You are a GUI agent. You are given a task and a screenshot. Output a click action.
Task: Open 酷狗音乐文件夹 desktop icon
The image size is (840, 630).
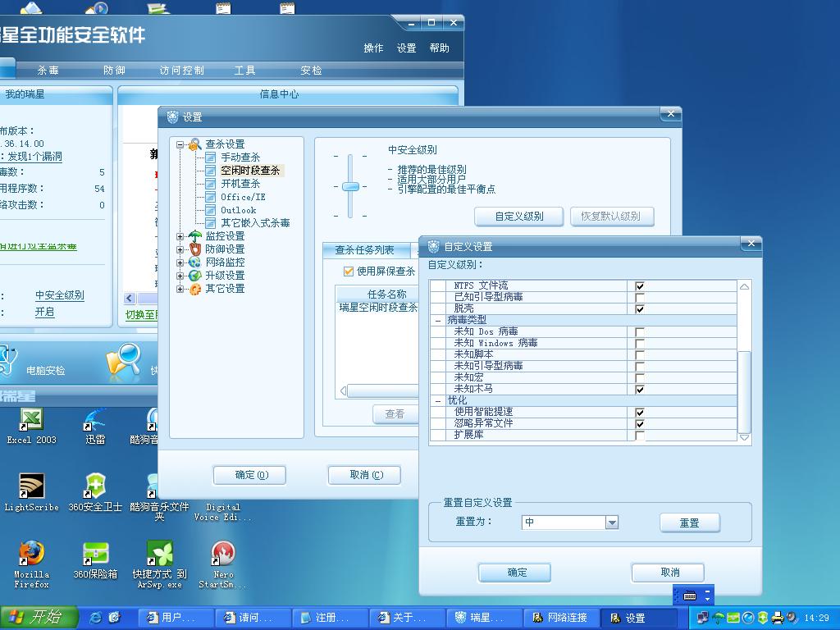pos(153,486)
